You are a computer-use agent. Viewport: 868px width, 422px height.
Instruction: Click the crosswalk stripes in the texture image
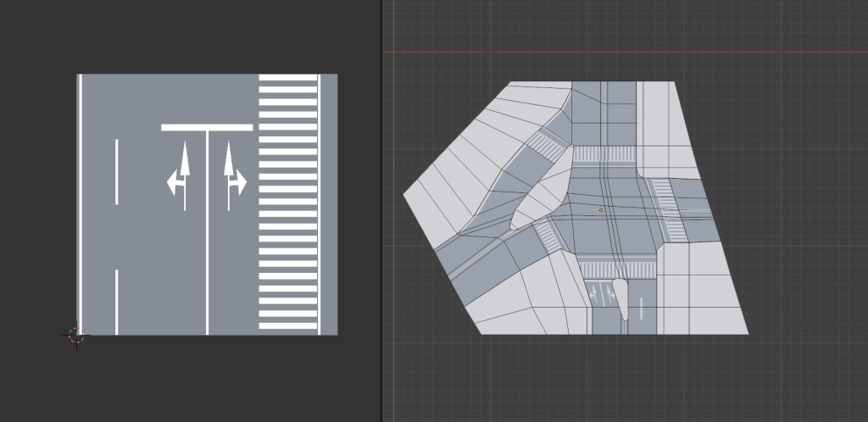288,202
